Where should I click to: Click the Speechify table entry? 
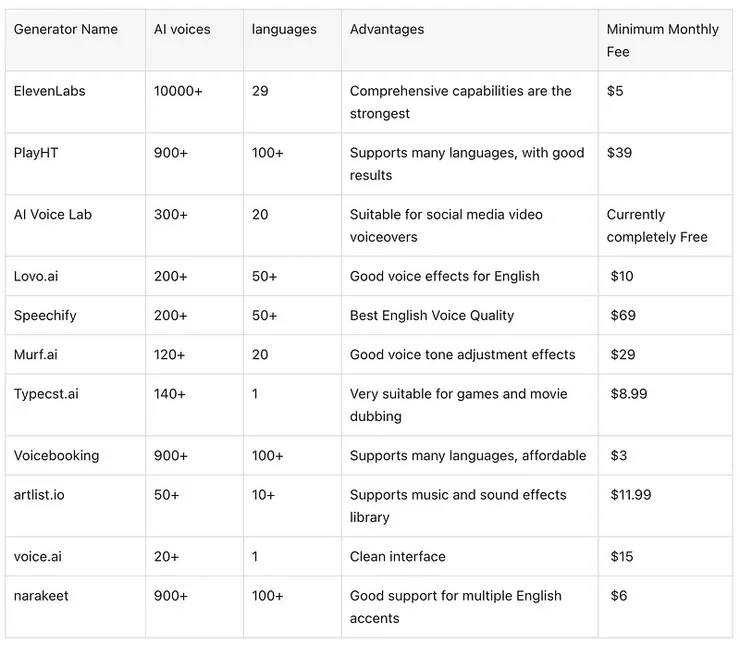(x=45, y=316)
